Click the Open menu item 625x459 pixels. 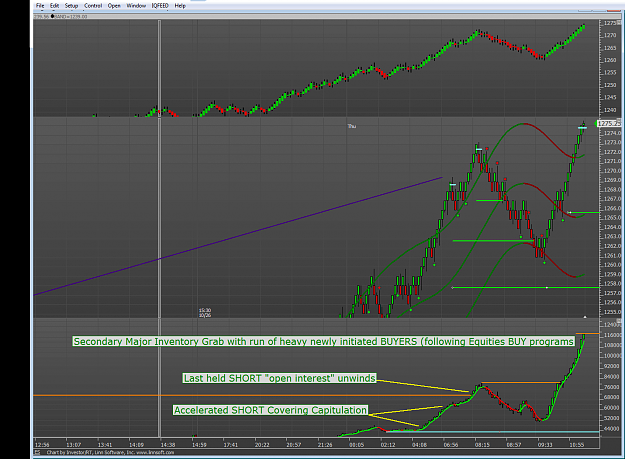114,6
